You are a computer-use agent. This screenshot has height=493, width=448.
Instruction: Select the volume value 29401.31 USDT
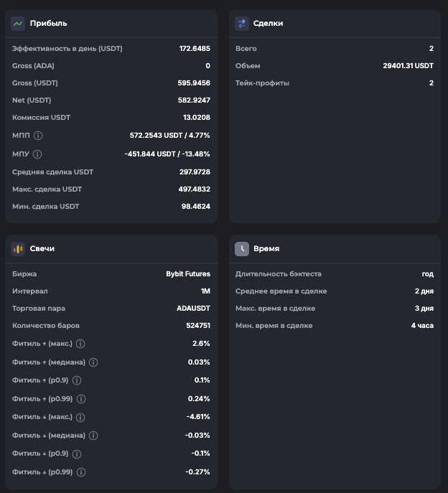tap(408, 66)
